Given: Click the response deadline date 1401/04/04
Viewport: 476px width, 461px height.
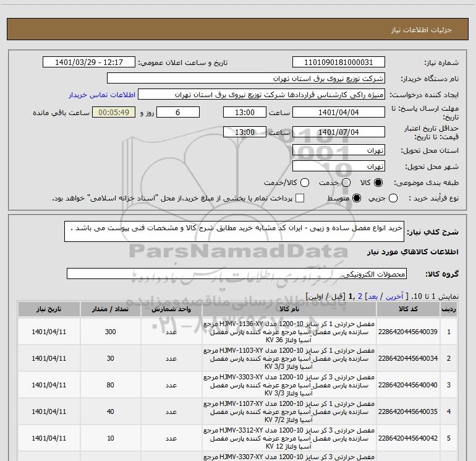Looking at the screenshot, I should [339, 113].
